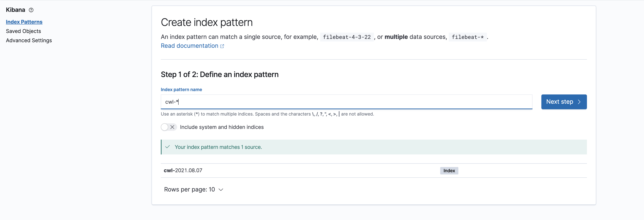This screenshot has height=220, width=644.
Task: Click the green checkmark icon in success callout
Action: (167, 147)
